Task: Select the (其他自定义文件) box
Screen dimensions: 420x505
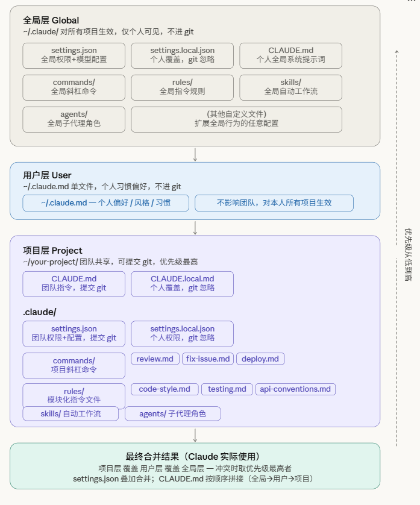Action: click(x=236, y=119)
